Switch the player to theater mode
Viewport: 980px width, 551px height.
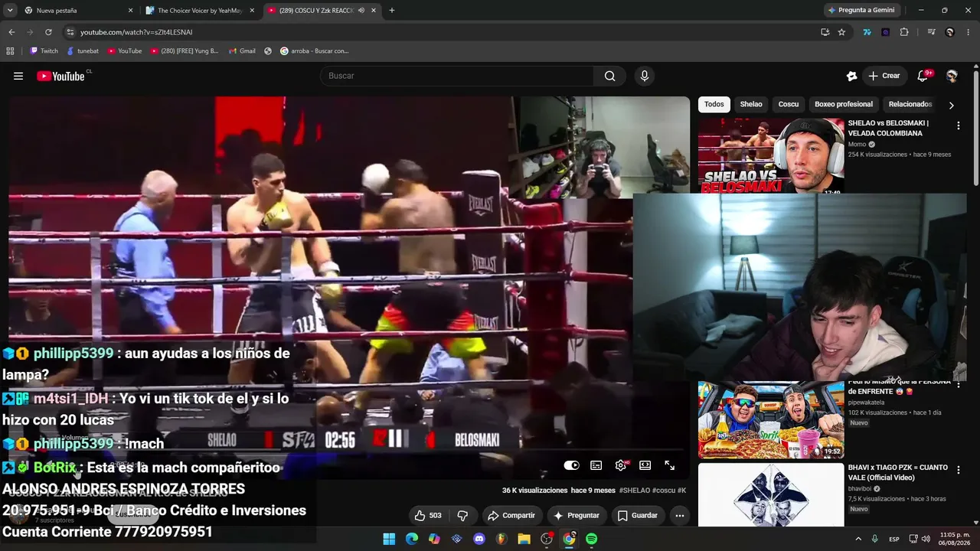645,465
